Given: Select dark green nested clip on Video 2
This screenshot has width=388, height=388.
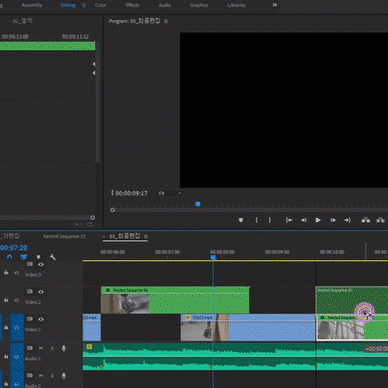Looking at the screenshot, I should click(x=351, y=300).
